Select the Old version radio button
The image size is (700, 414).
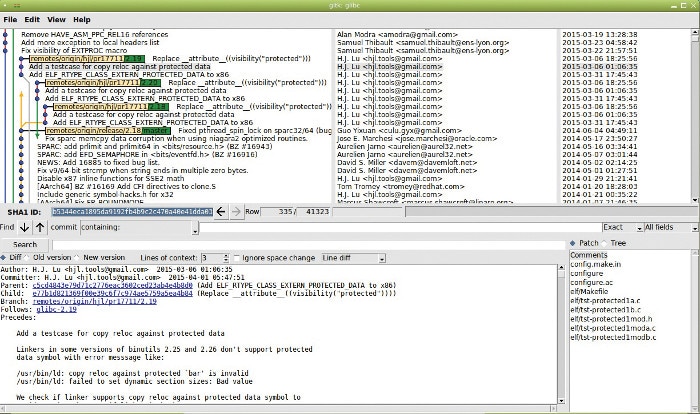click(52, 258)
